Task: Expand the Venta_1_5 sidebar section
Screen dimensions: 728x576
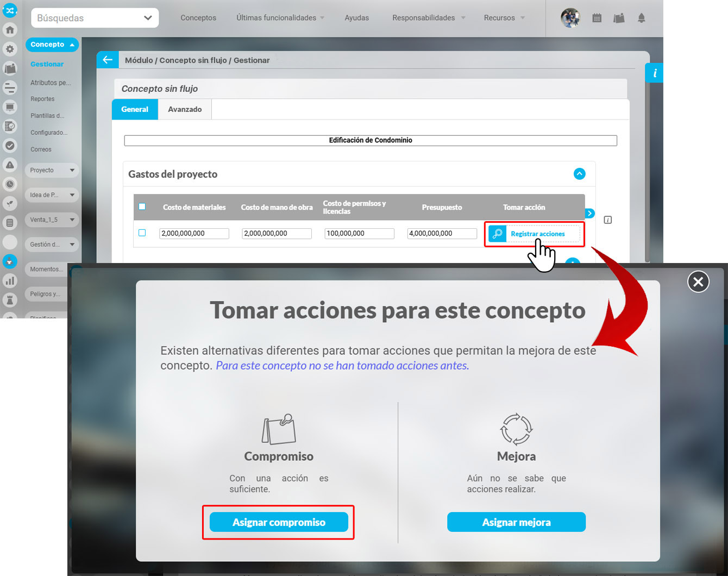Action: pyautogui.click(x=52, y=220)
